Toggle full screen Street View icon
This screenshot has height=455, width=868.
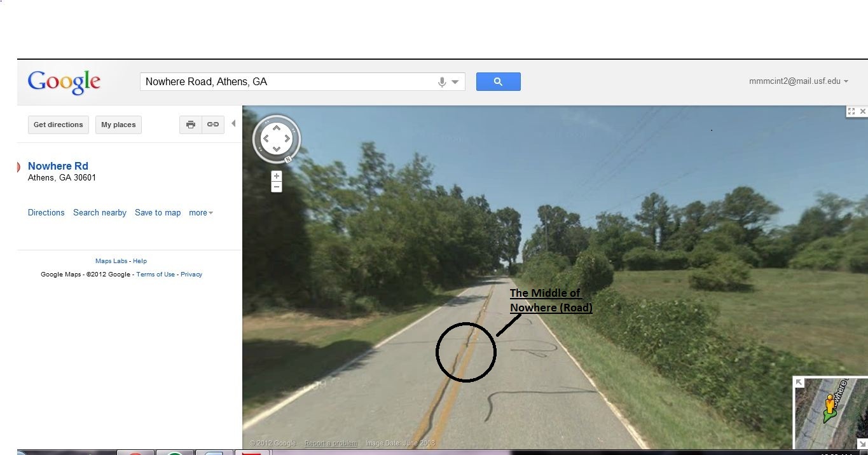tap(851, 111)
